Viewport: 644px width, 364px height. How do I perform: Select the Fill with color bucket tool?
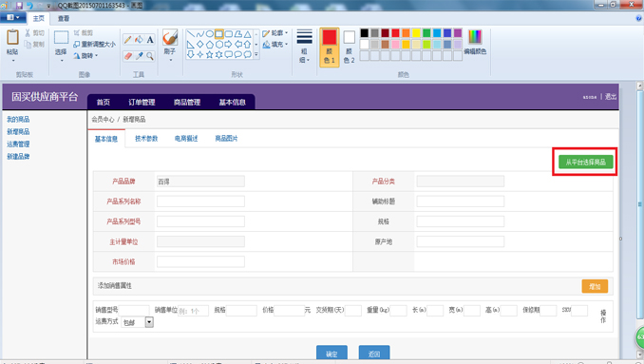(139, 39)
